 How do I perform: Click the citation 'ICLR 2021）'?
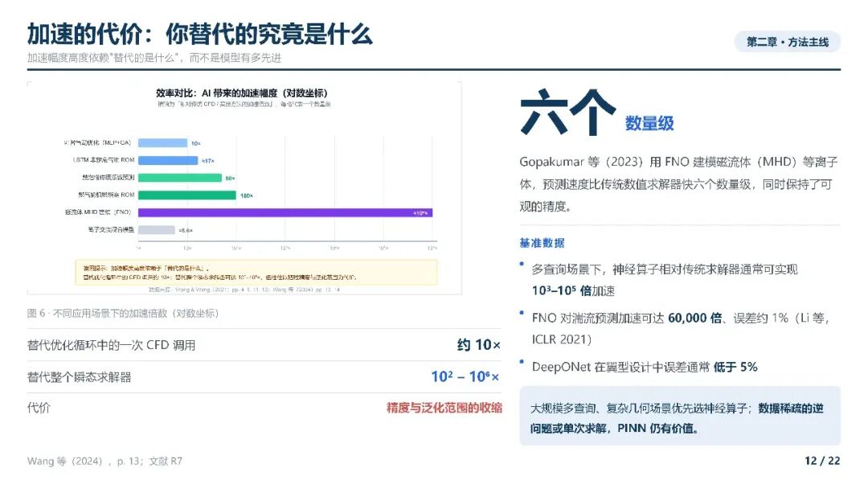562,339
